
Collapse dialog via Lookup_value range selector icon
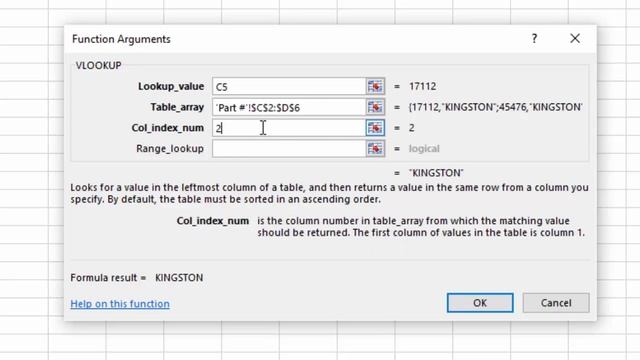click(x=375, y=87)
